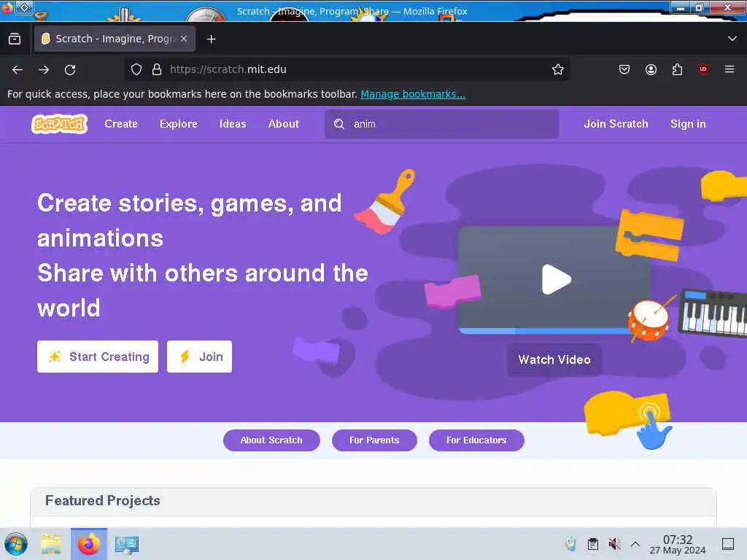The image size is (747, 560).
Task: Reload the page with the refresh icon
Action: click(x=70, y=69)
